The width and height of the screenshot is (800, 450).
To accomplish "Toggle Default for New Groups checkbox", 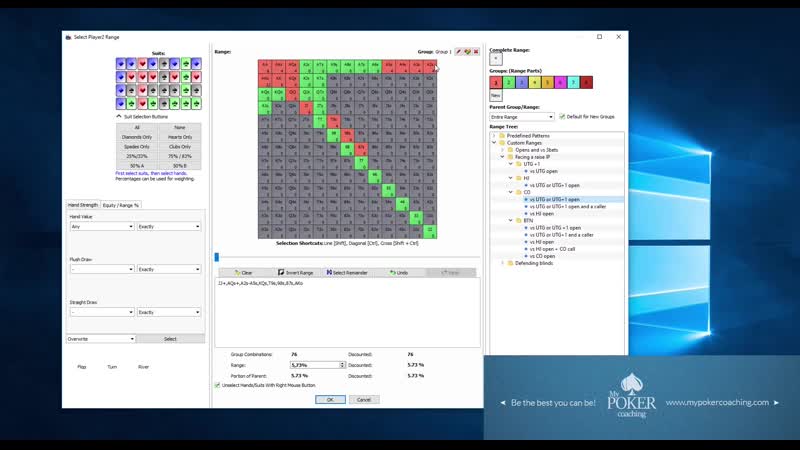I will pyautogui.click(x=562, y=117).
